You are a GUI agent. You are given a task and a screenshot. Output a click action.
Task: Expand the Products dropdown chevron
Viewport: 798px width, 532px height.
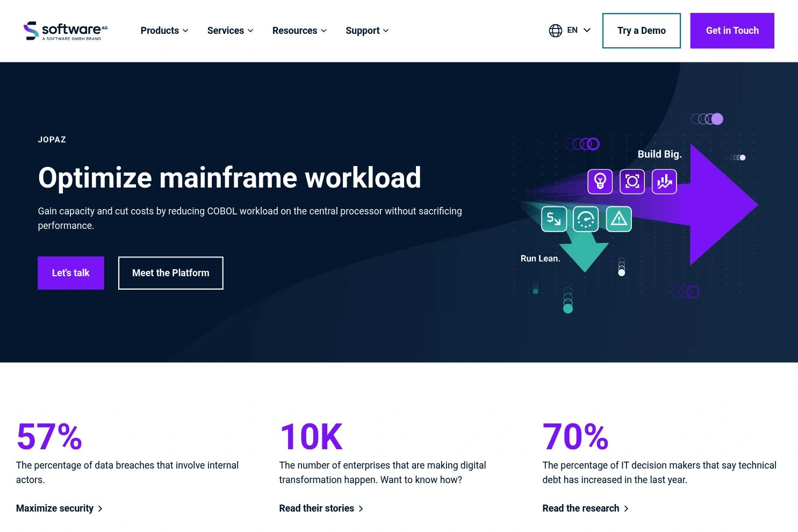point(185,31)
